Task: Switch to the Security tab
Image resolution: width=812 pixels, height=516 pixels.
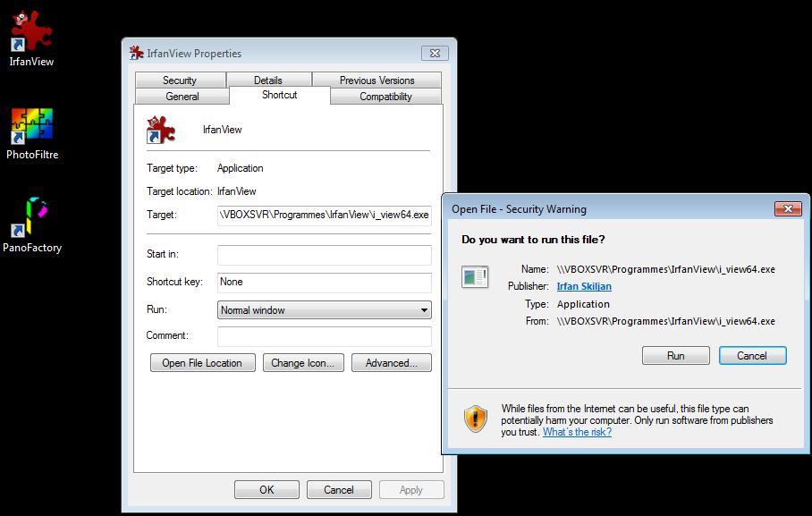Action: 180,80
